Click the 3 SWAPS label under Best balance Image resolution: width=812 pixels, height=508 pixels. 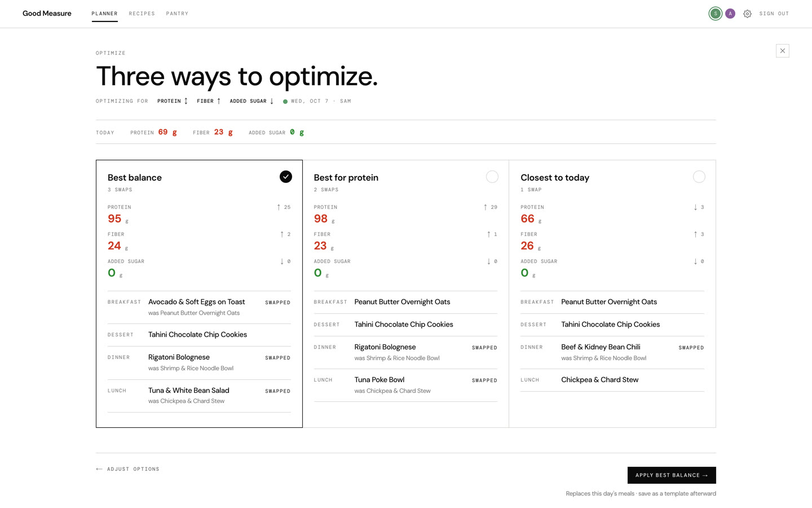pyautogui.click(x=120, y=190)
